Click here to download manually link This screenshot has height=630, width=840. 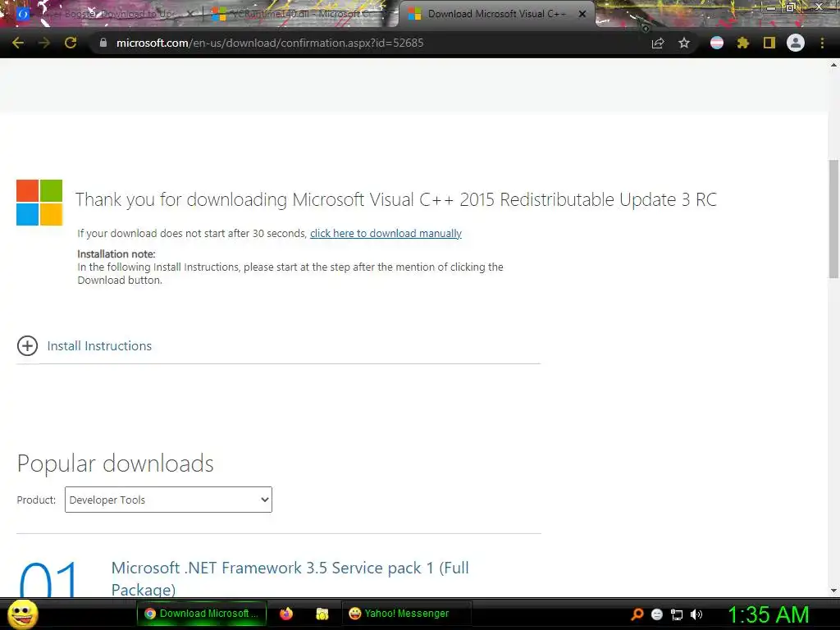[x=386, y=234]
